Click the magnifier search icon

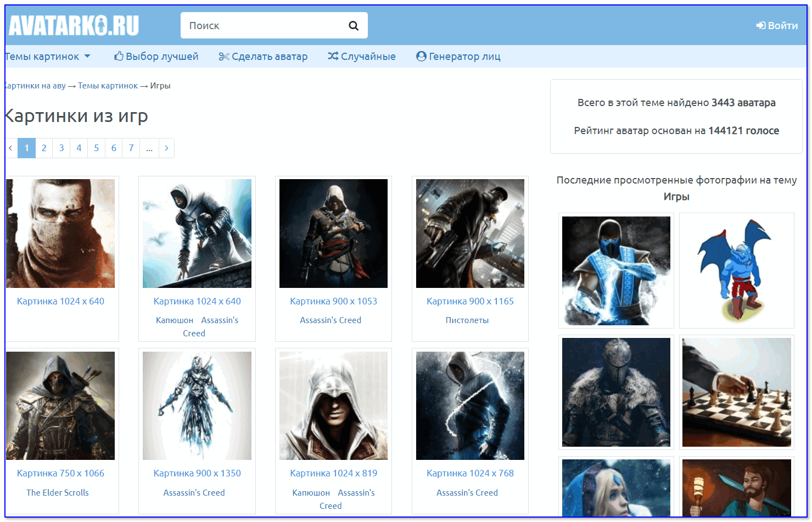pos(354,25)
